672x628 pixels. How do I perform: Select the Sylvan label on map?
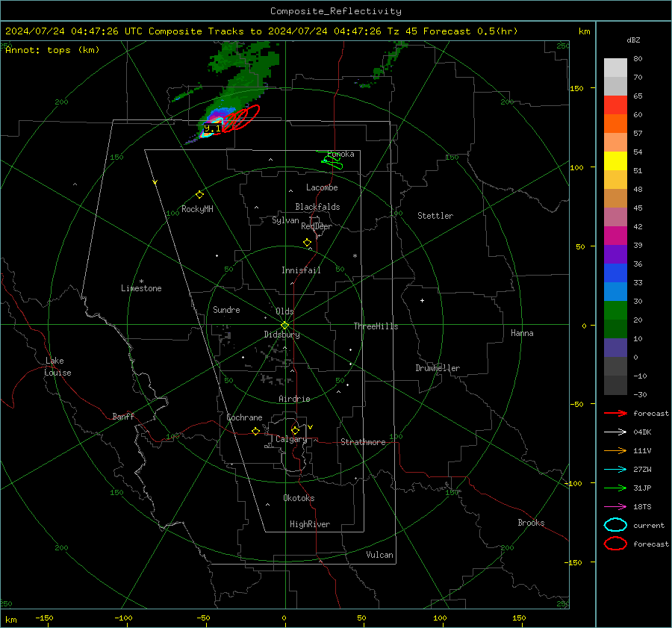pyautogui.click(x=285, y=220)
